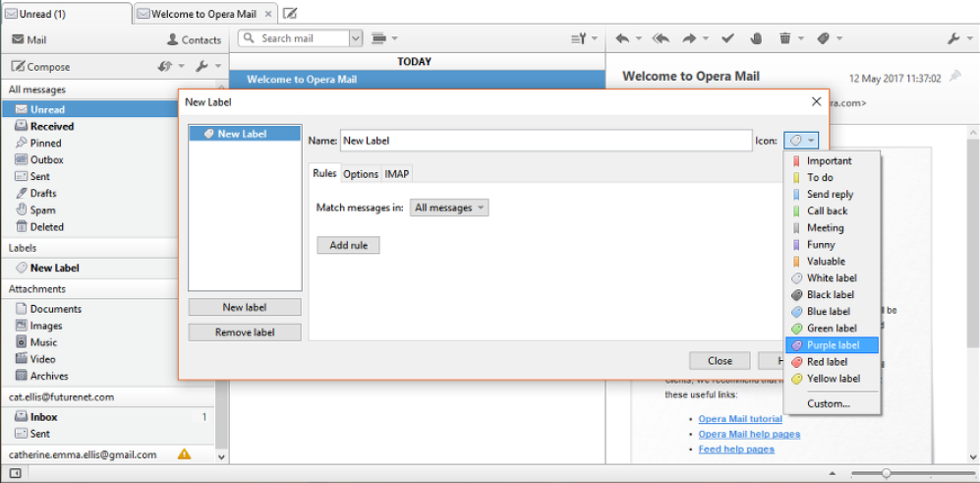Click the Spam hand icon in toolbar
The width and height of the screenshot is (980, 483).
(756, 38)
